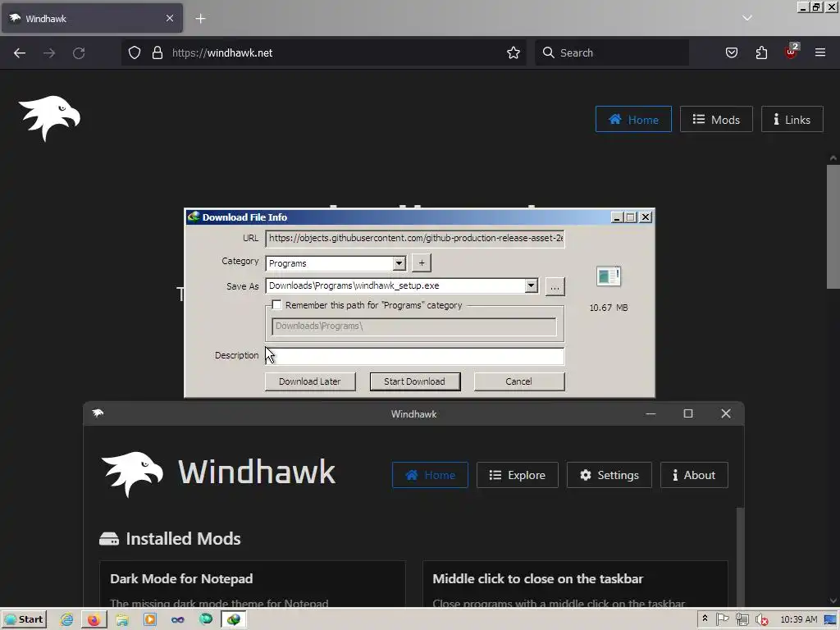Bookmark this page with the star icon

pyautogui.click(x=514, y=53)
